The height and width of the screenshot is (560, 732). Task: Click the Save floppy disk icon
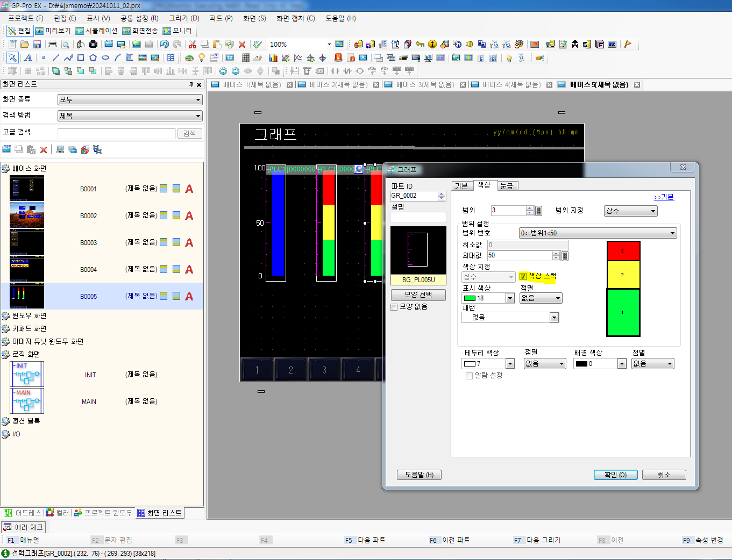[37, 44]
